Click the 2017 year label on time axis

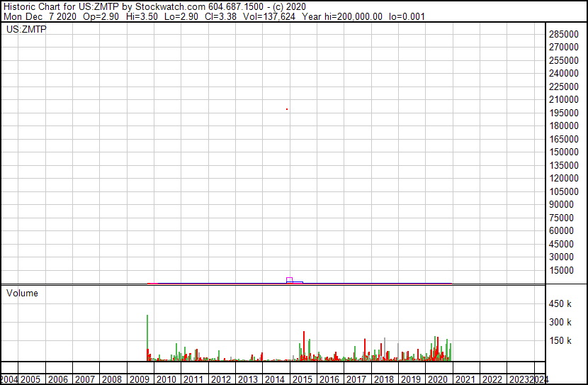(x=356, y=379)
